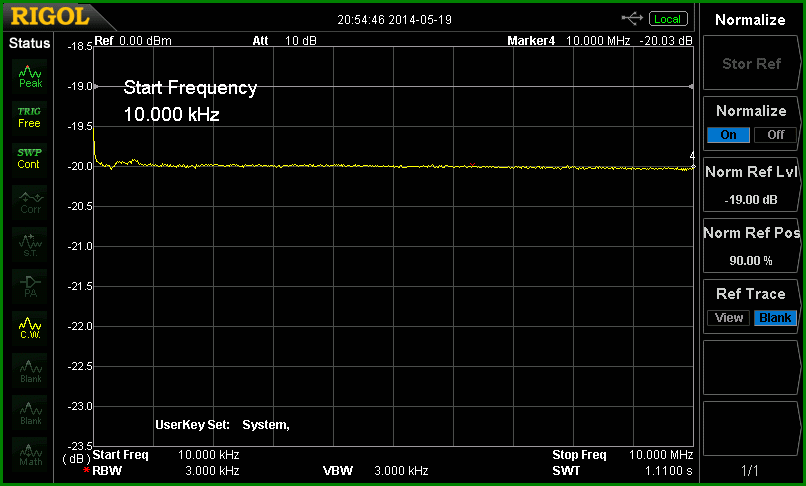Click the Status panel heading
This screenshot has height=486, width=806.
(x=29, y=43)
